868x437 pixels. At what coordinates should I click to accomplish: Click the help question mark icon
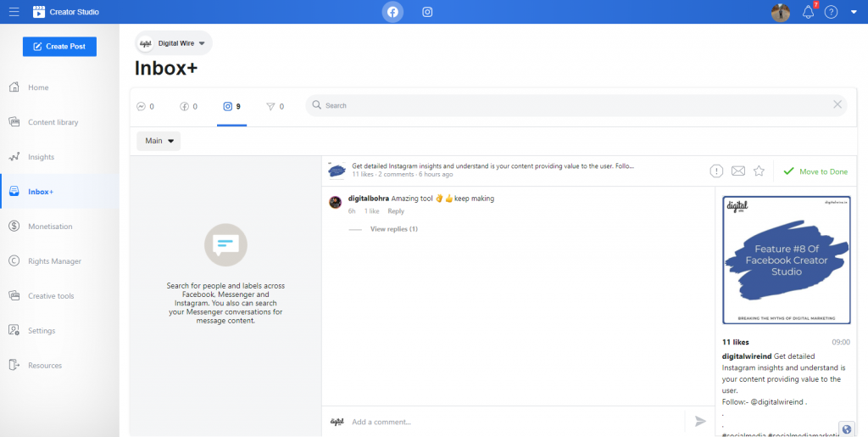(831, 12)
